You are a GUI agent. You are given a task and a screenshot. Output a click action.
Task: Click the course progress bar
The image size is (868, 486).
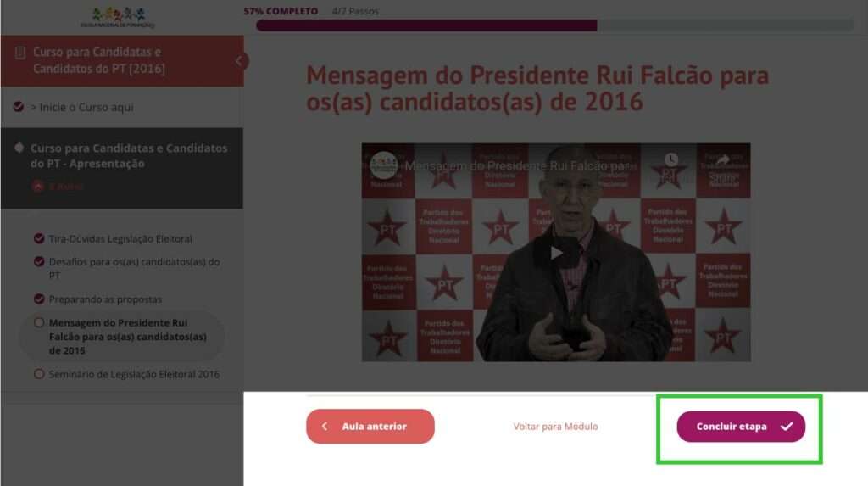coord(554,25)
